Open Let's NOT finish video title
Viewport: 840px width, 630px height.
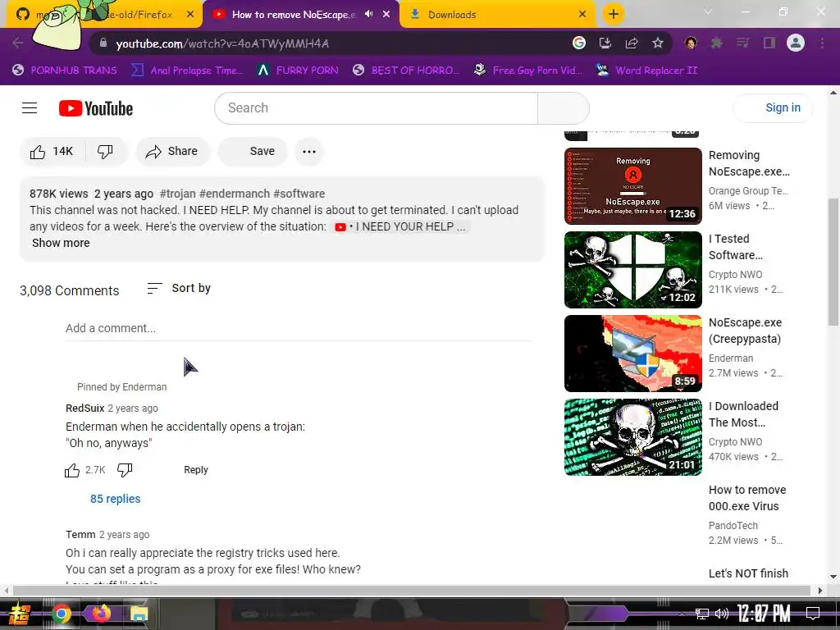[x=748, y=573]
